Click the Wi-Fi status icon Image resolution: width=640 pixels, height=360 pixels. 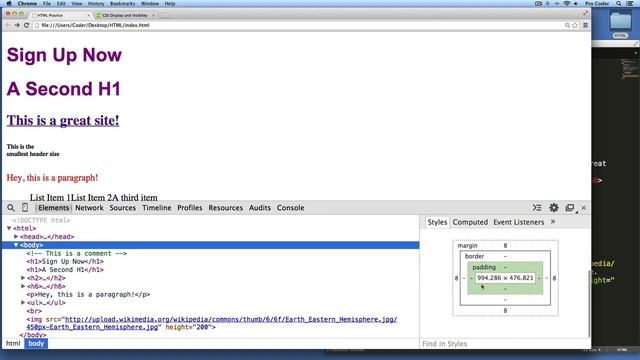tap(567, 3)
